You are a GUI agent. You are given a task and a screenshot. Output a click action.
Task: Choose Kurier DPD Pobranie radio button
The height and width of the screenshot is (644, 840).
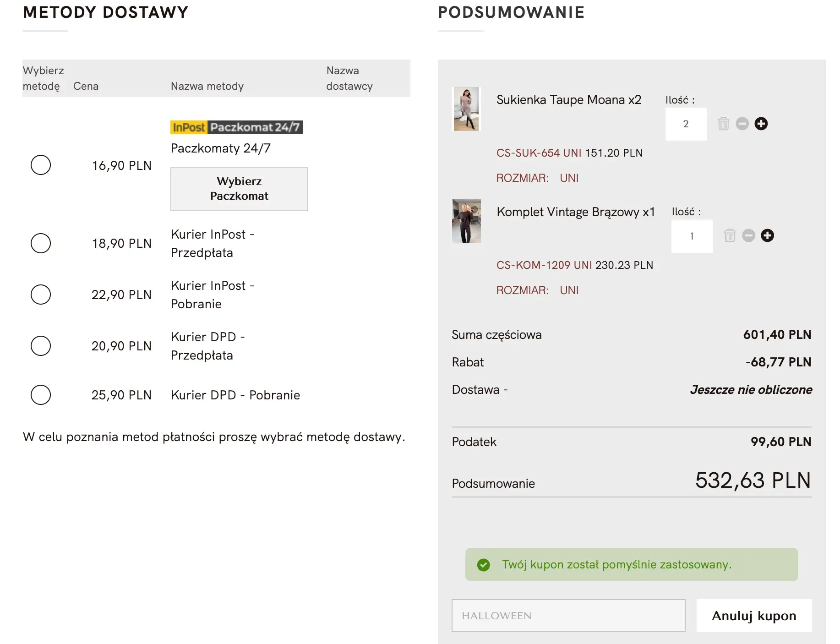[41, 395]
